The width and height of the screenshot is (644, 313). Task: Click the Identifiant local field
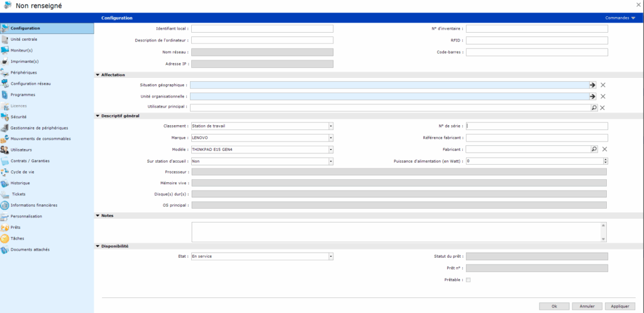coord(262,29)
